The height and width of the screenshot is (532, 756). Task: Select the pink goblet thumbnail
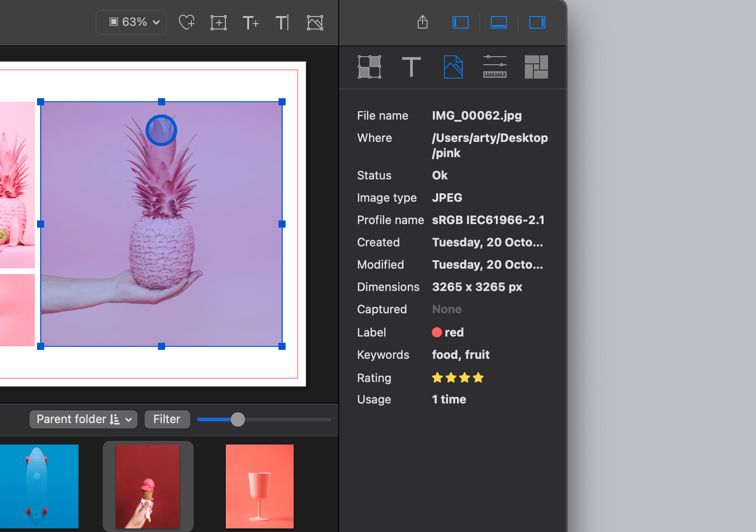click(260, 486)
